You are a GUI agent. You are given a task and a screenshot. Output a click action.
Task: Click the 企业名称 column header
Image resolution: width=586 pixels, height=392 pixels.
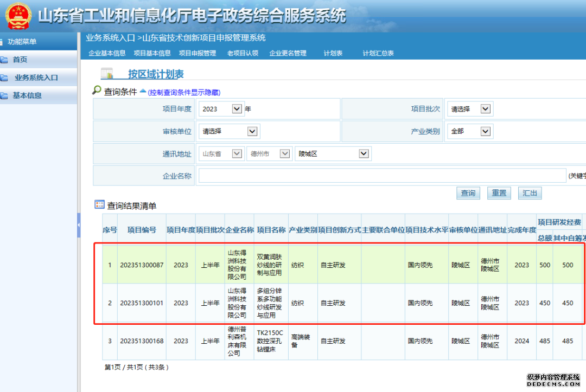[x=240, y=230]
